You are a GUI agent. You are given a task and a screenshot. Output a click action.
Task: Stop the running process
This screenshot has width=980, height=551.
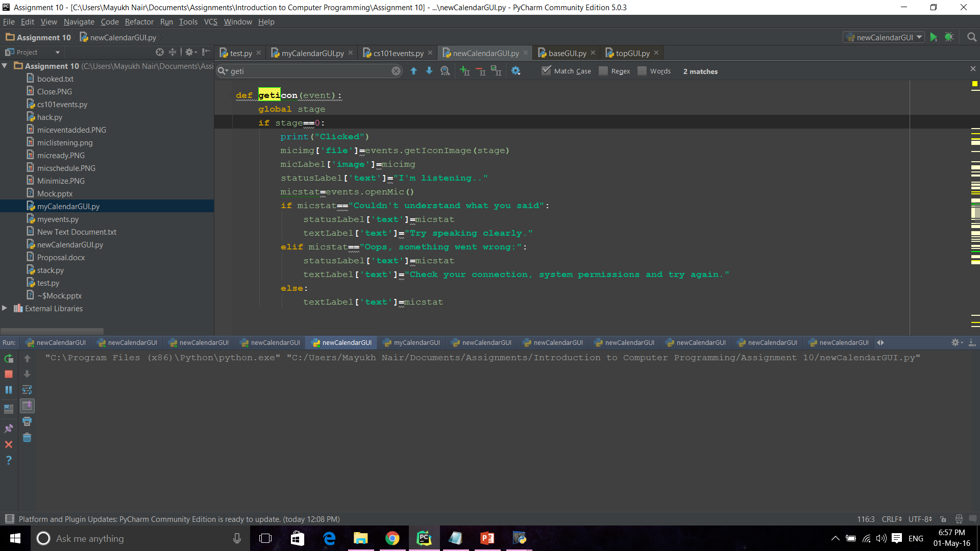pos(9,374)
